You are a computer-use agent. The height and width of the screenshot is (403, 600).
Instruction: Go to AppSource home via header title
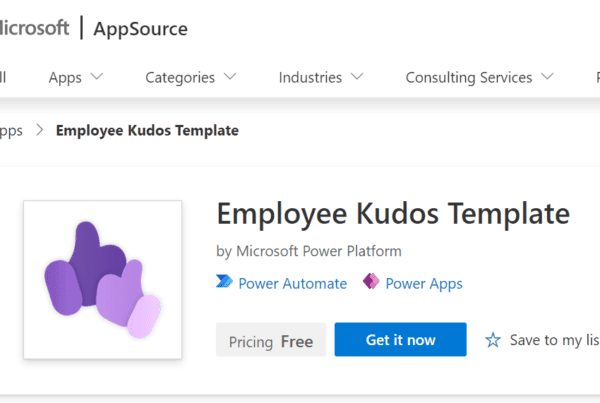(x=140, y=28)
